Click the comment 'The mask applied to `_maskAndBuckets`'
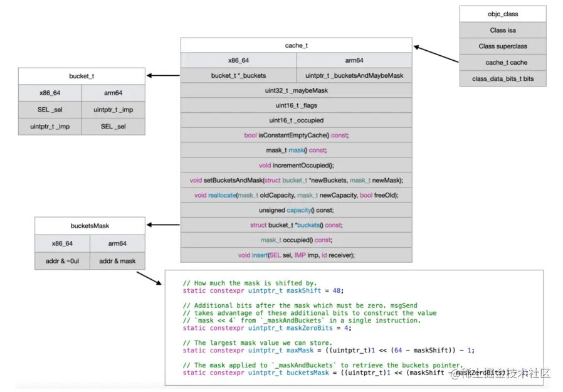Image resolution: width=563 pixels, height=392 pixels. pyautogui.click(x=323, y=366)
